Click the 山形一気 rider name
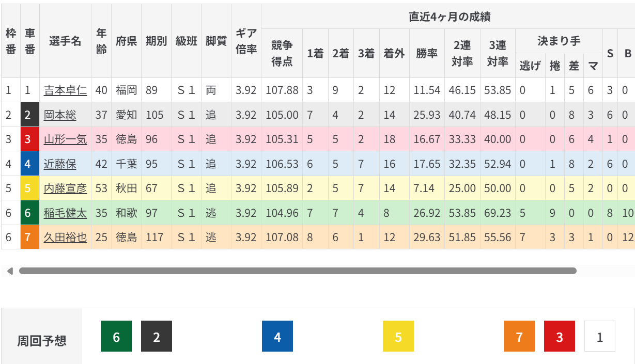The image size is (635, 364). 65,139
